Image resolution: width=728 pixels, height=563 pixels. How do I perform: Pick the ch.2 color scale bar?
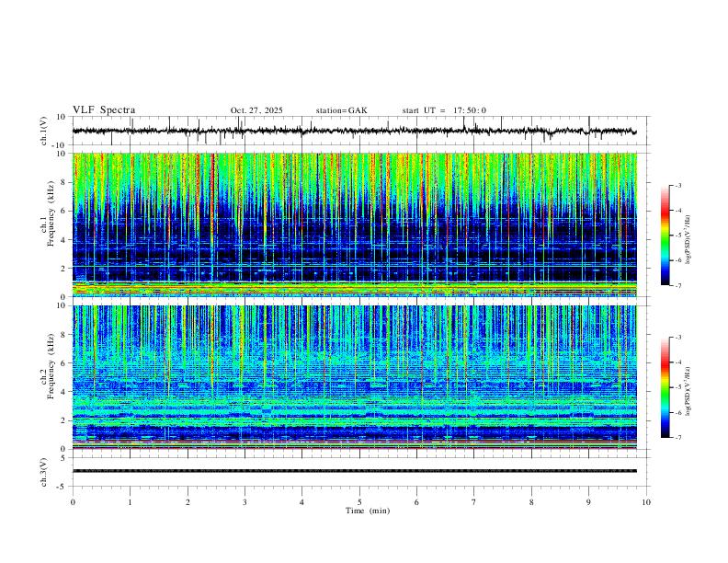point(665,387)
